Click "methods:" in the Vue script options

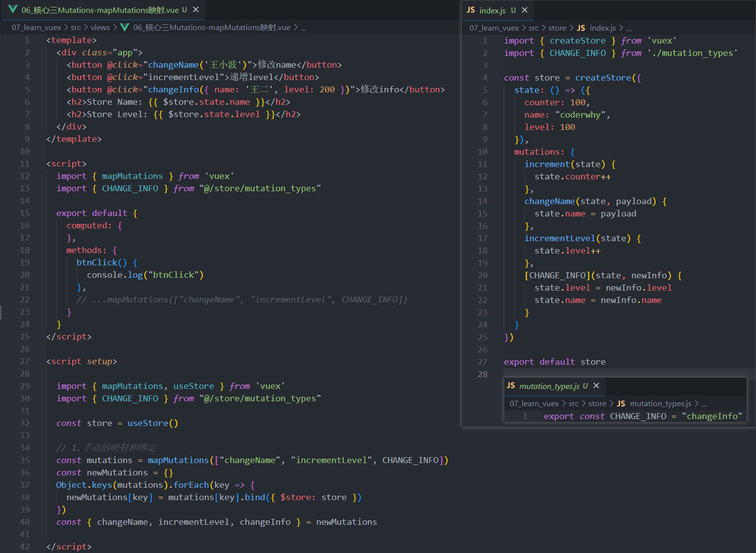[87, 250]
